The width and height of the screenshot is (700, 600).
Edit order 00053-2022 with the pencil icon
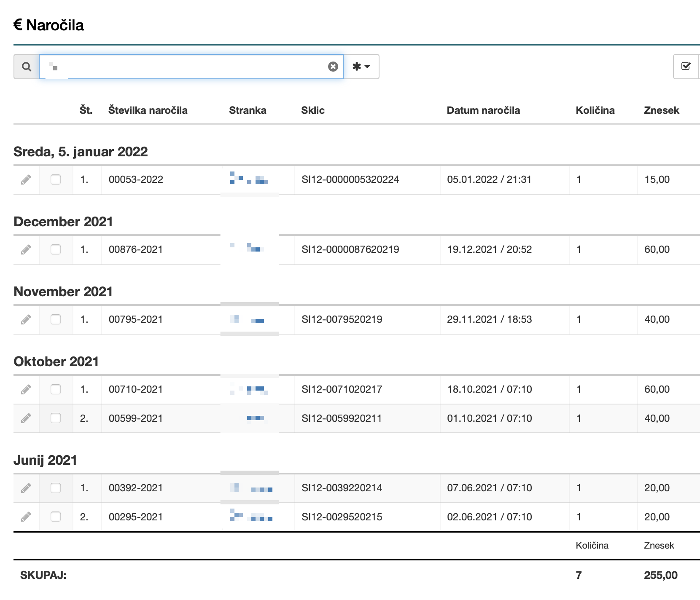[26, 179]
